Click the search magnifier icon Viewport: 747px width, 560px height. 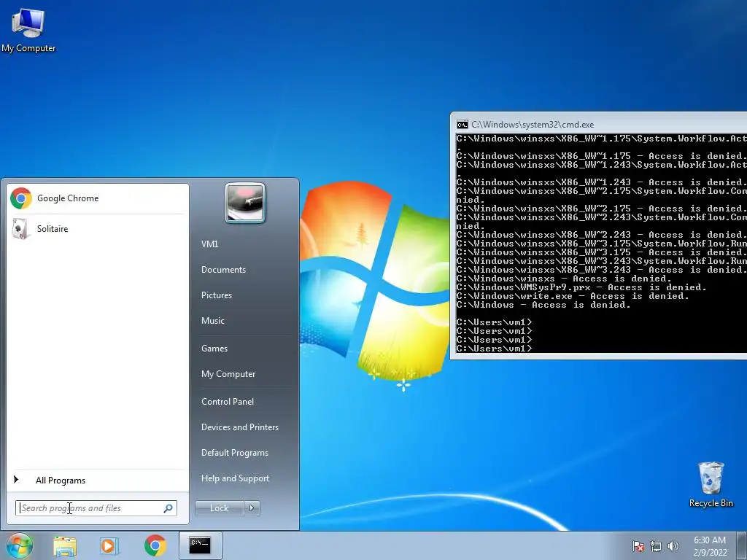click(x=169, y=508)
